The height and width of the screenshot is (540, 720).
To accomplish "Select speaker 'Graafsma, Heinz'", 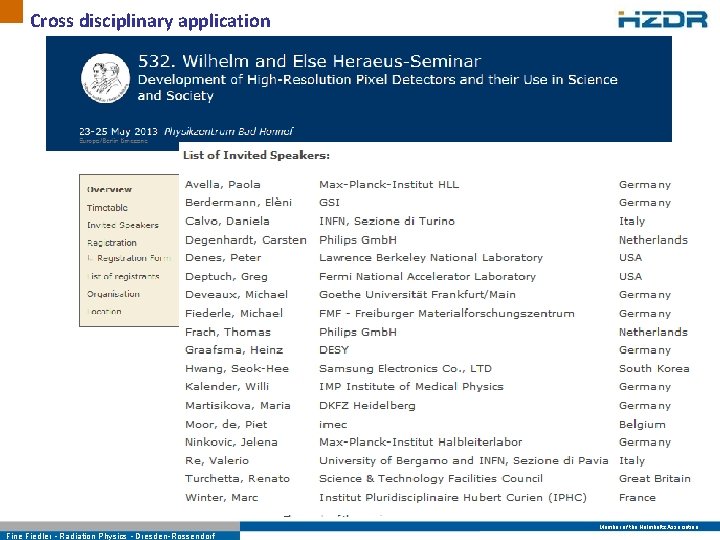I will click(234, 350).
